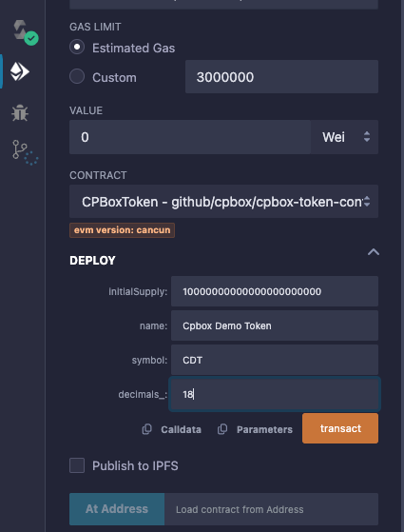The image size is (404, 532).
Task: Click the initialSupply input field
Action: (x=275, y=291)
